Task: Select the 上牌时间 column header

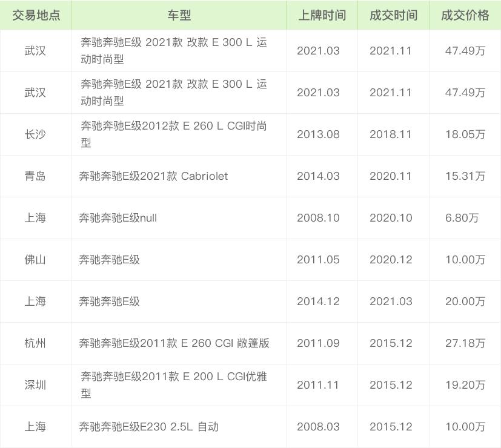Action: (x=322, y=15)
